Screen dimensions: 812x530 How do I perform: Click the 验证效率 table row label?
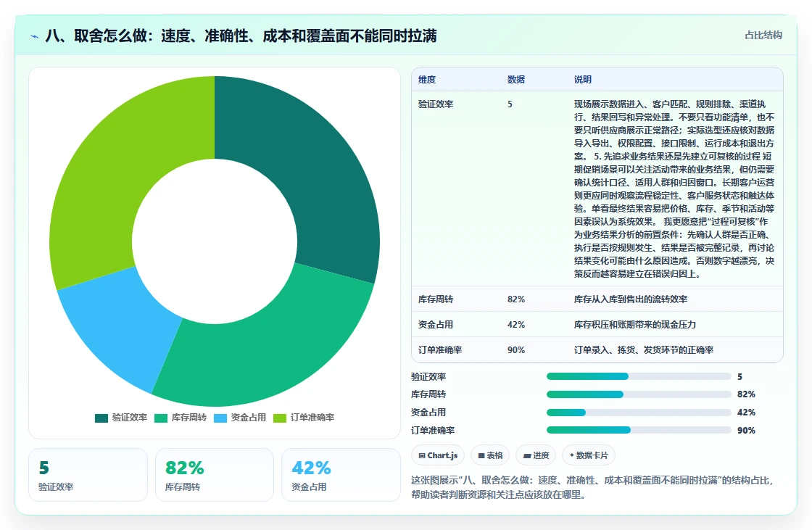(x=436, y=104)
